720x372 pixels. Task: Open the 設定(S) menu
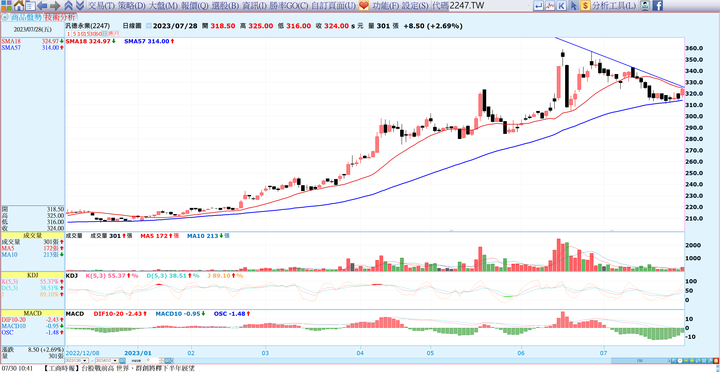(416, 6)
